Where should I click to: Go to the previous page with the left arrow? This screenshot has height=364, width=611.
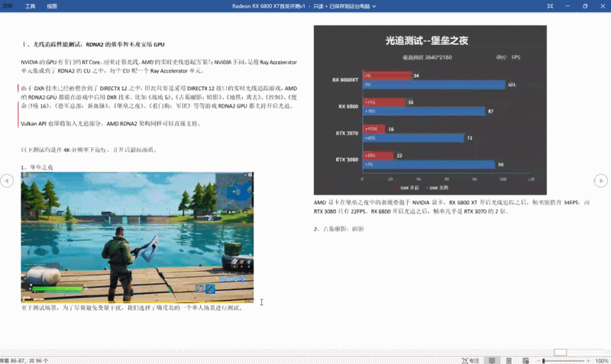pos(7,181)
